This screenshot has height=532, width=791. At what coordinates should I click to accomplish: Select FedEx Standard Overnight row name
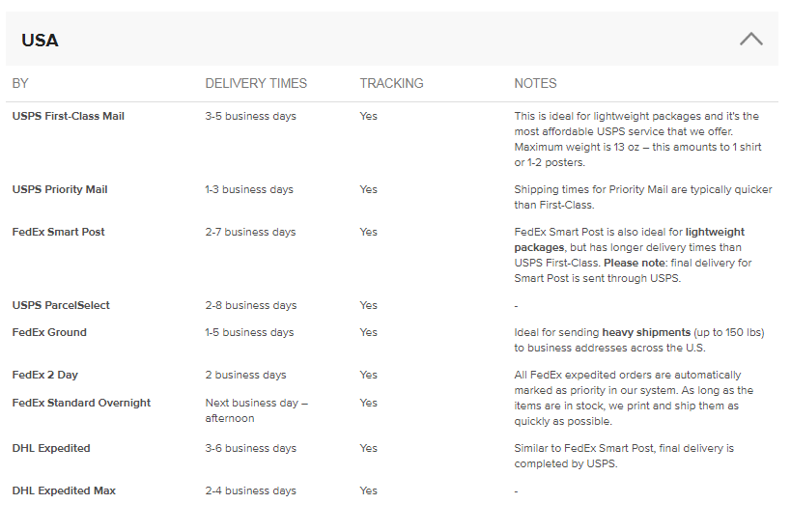tap(81, 403)
